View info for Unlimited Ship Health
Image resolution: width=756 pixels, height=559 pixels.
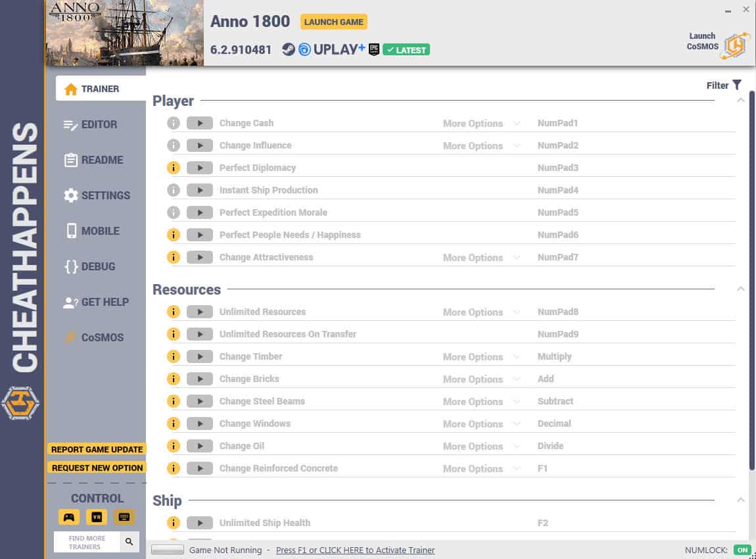click(174, 523)
